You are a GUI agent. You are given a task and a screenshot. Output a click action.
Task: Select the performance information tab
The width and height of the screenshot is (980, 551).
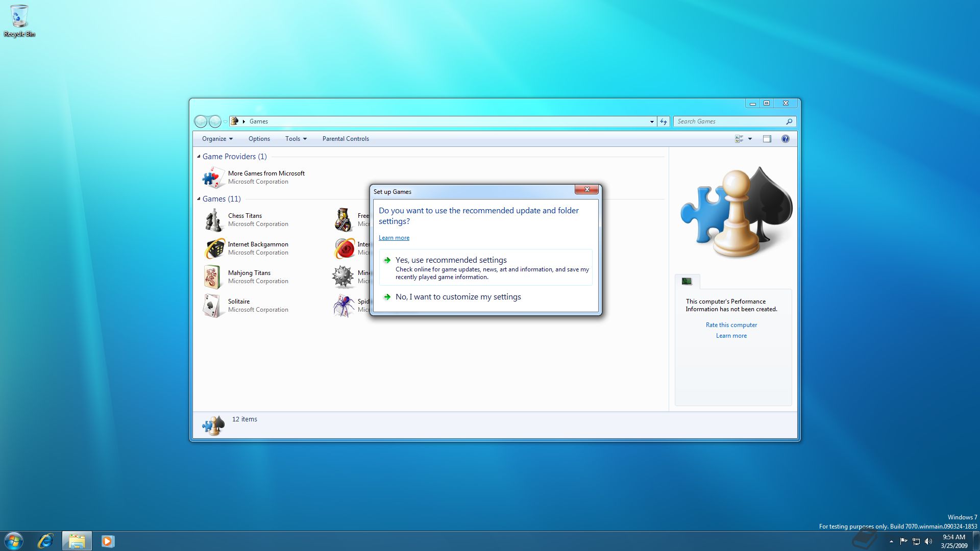pyautogui.click(x=687, y=281)
